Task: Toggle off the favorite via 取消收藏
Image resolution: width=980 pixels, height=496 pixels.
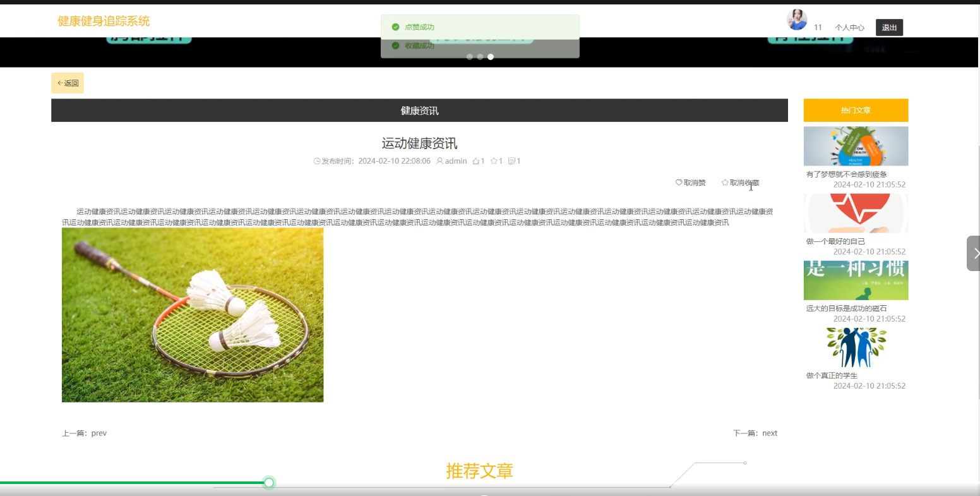Action: [743, 183]
